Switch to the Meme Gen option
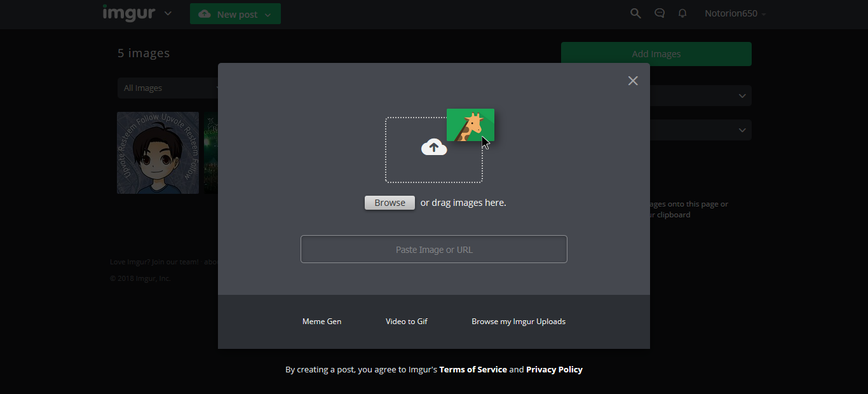This screenshot has height=394, width=868. 322,321
